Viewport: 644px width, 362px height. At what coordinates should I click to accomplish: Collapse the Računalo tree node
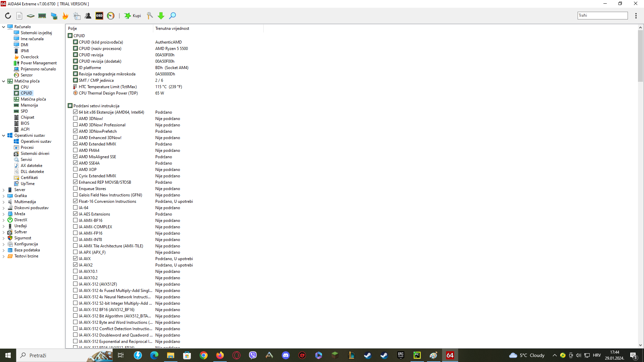coord(4,27)
